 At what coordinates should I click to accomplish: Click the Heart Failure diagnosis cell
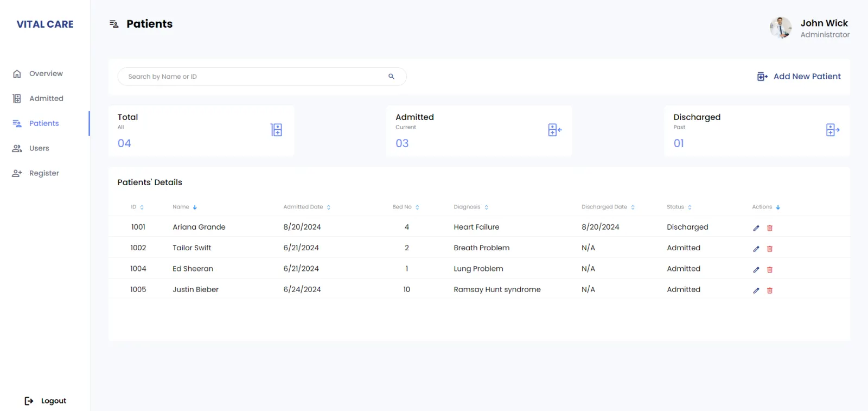click(476, 227)
